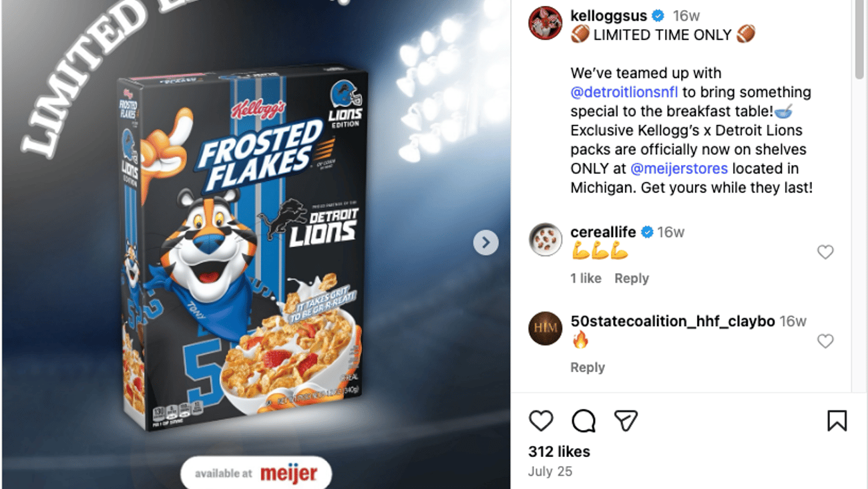Toggle like on cereallife's comment heart

[825, 252]
